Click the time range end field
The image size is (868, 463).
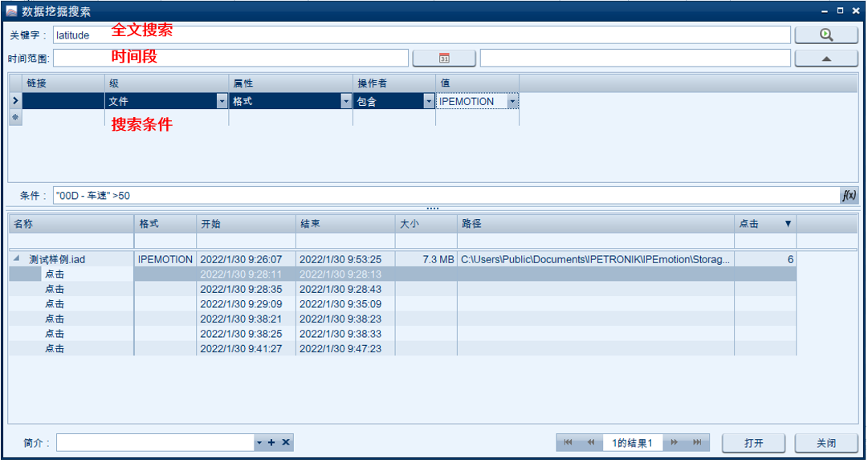point(635,58)
